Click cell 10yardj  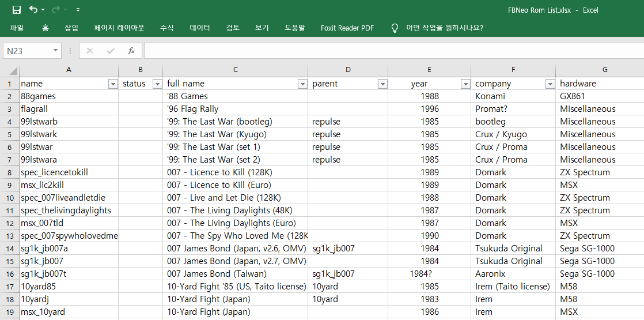tap(69, 299)
